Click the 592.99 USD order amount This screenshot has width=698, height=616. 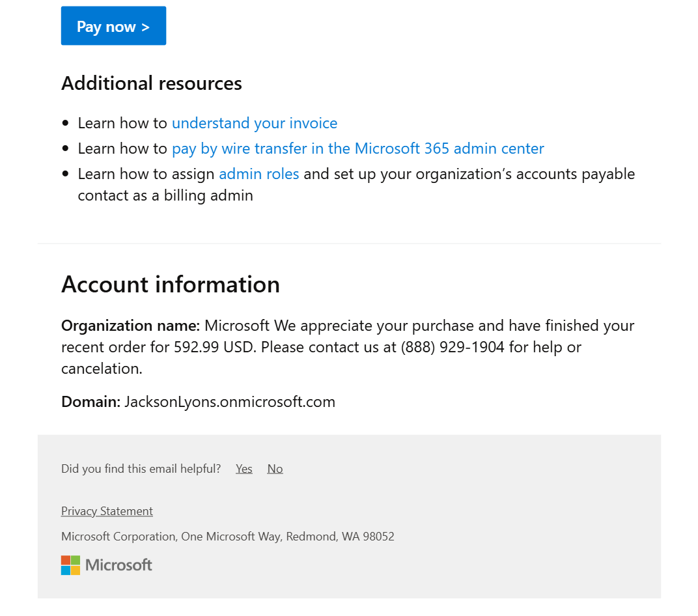pyautogui.click(x=214, y=347)
